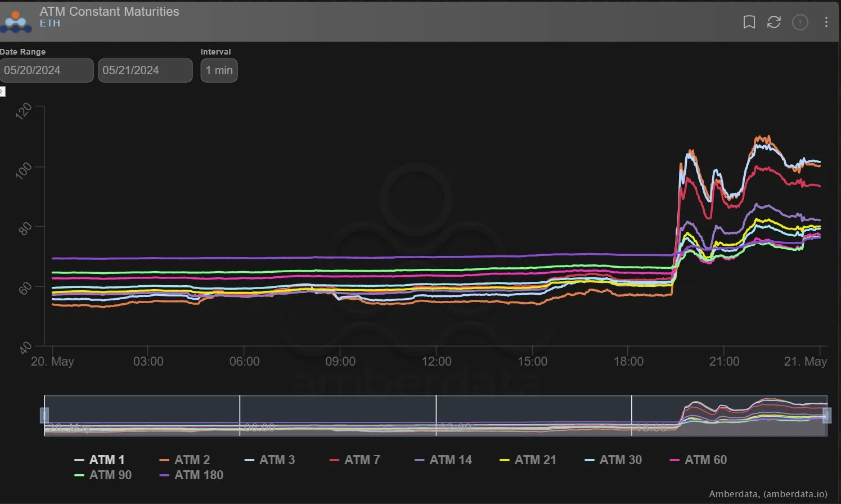The height and width of the screenshot is (504, 841).
Task: Set the start date field 05/20/2024
Action: 46,70
